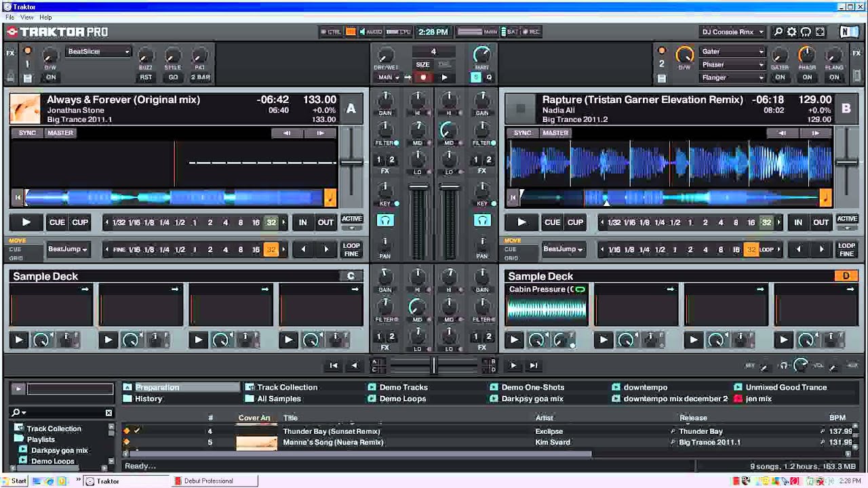
Task: Toggle Phaser effect ON button
Action: (807, 77)
